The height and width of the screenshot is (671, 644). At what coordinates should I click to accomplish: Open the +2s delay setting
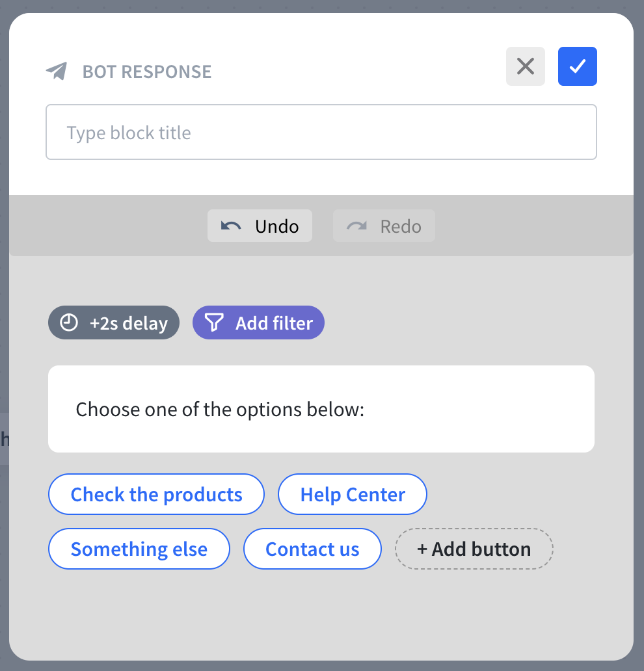click(x=114, y=322)
